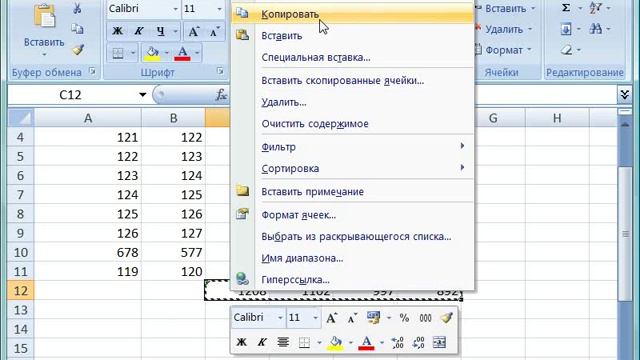
Task: Open the AutoSum dropdown arrow next to sigma
Action: 580,8
